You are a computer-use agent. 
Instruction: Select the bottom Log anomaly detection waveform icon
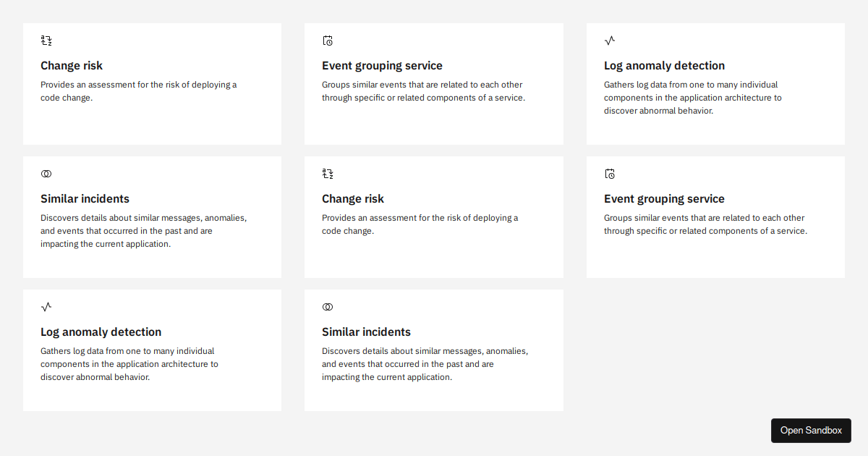(46, 307)
